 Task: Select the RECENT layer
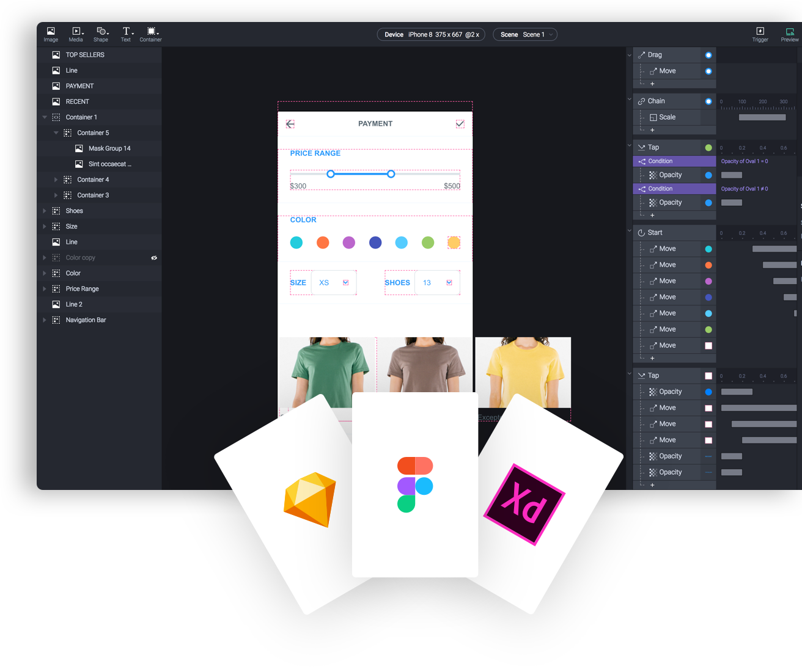pyautogui.click(x=99, y=102)
